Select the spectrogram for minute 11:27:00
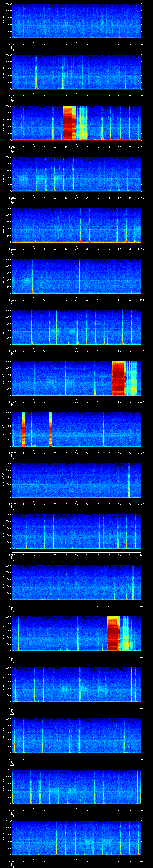Screen dimensions: 153x868 pos(76,276)
